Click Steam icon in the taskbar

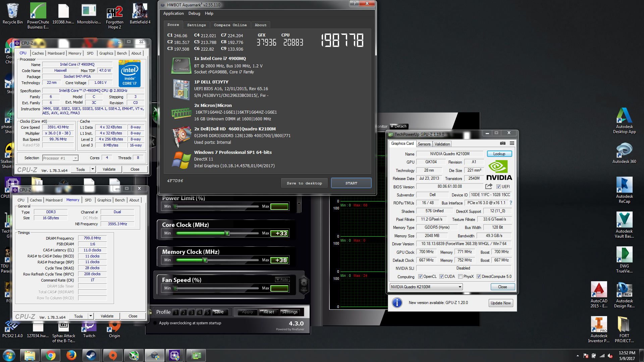point(91,355)
